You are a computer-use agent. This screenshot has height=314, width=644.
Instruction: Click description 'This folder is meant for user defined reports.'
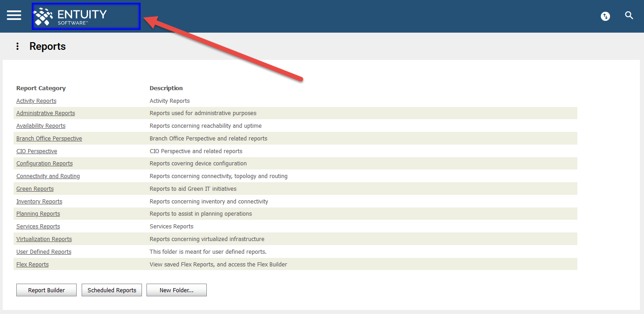coord(208,252)
